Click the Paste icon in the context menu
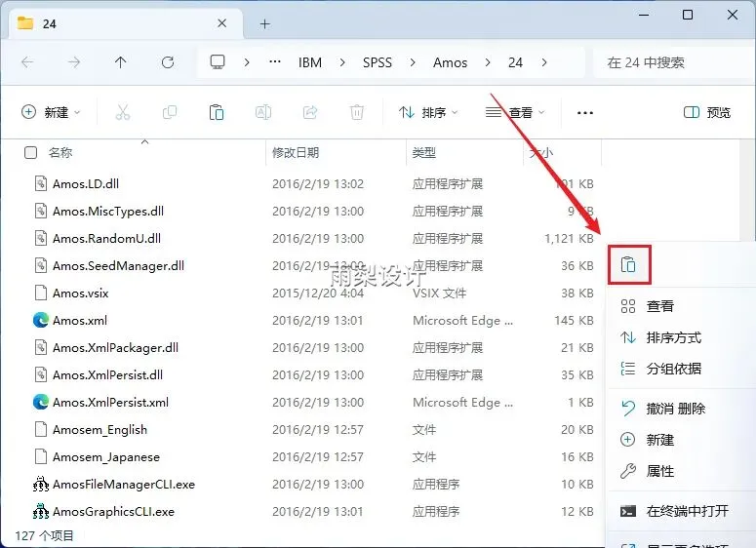Viewport: 756px width, 548px height. (628, 264)
